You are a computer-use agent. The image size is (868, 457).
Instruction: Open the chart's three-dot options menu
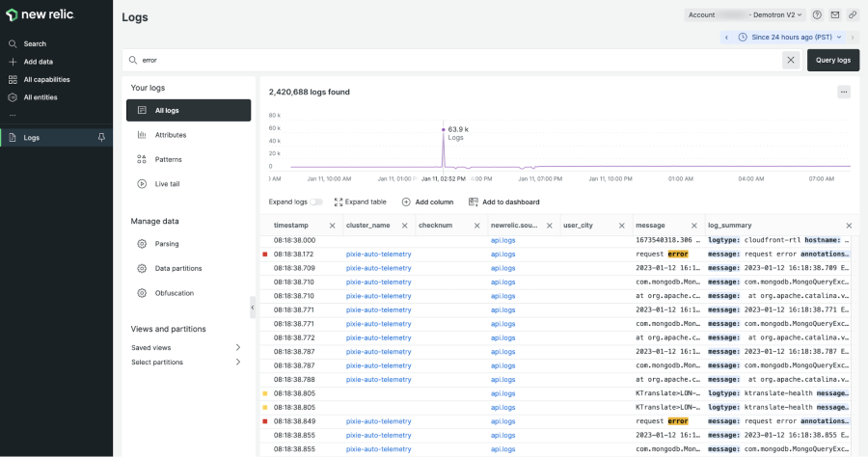coord(844,92)
